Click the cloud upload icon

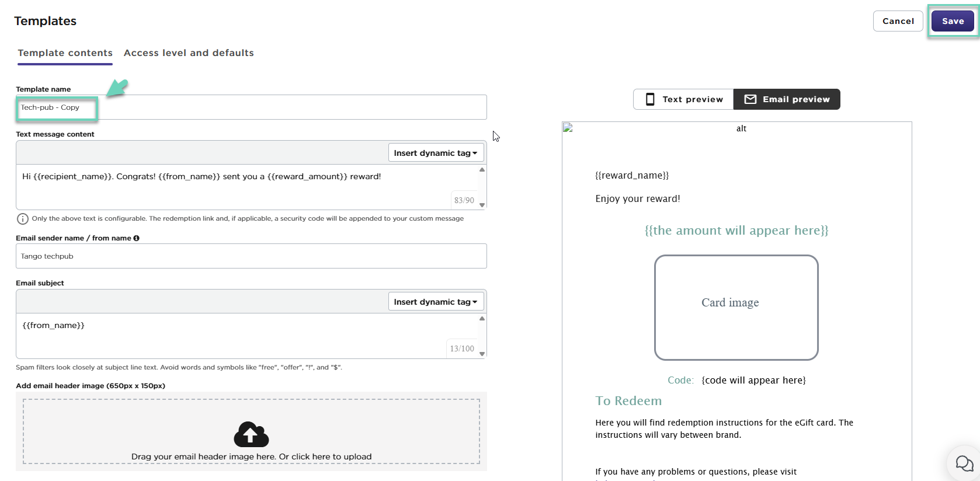[x=251, y=434]
